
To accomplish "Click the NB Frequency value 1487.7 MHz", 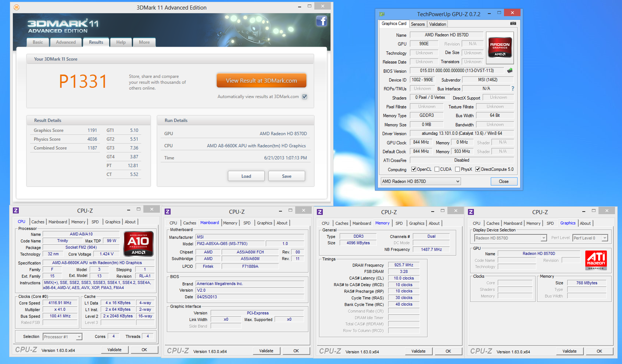I will tap(431, 249).
